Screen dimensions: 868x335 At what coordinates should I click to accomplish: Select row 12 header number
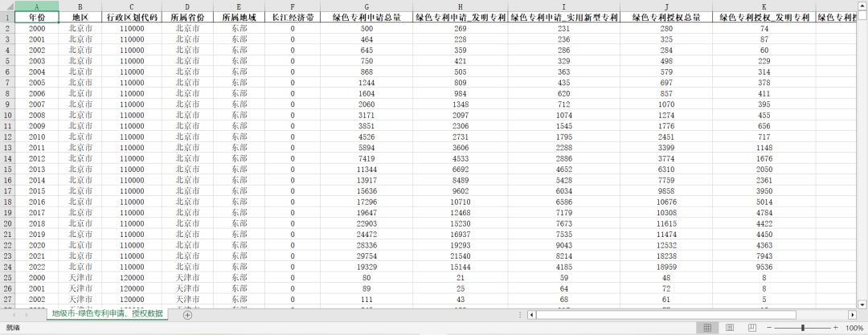tap(7, 137)
